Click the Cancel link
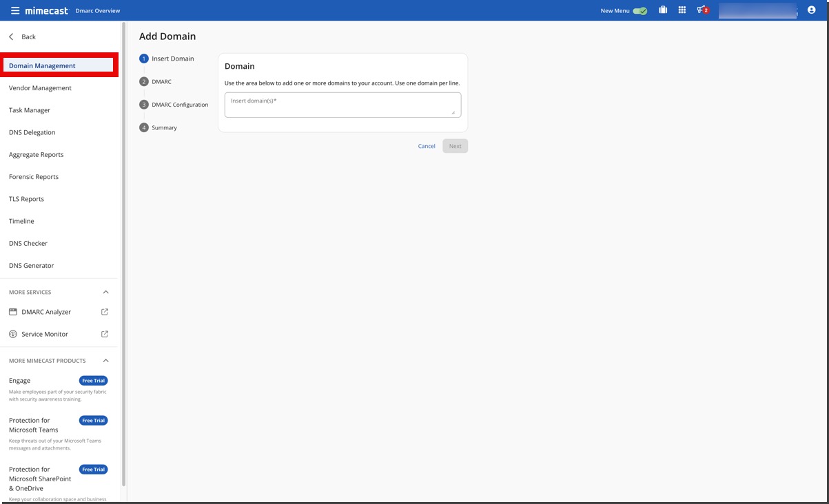 [x=427, y=146]
